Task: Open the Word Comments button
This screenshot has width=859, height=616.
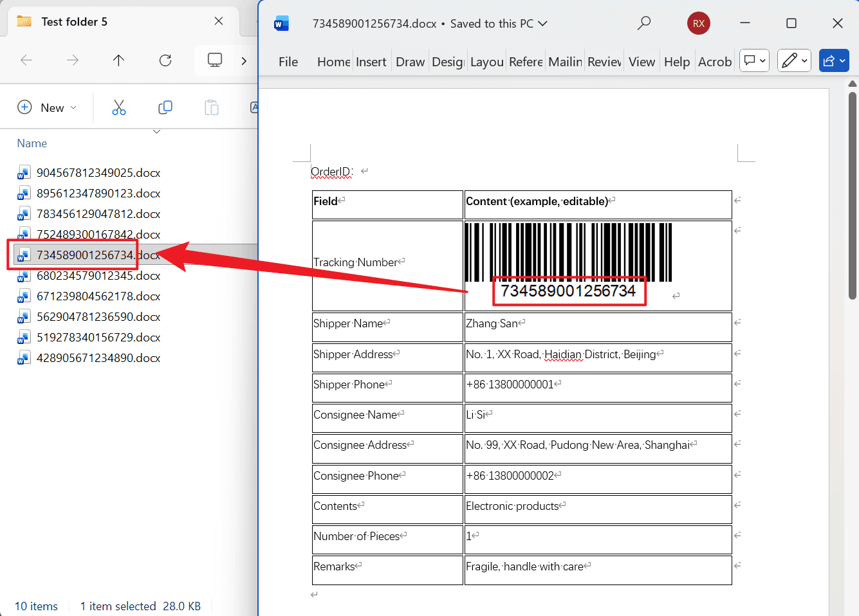Action: pos(754,61)
